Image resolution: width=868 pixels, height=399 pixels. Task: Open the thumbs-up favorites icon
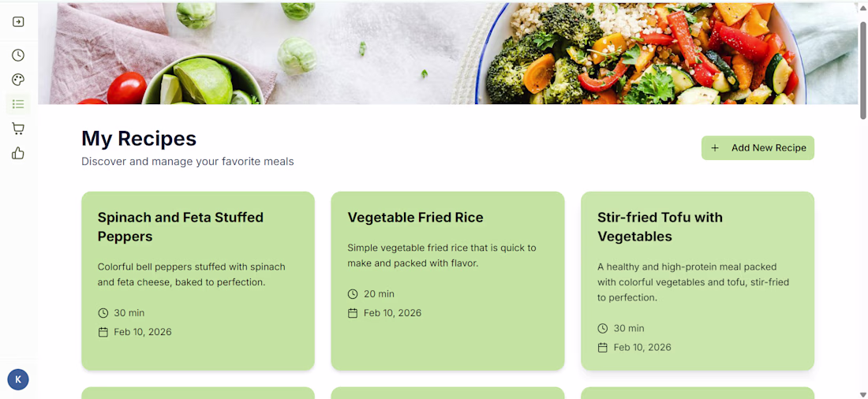[18, 153]
